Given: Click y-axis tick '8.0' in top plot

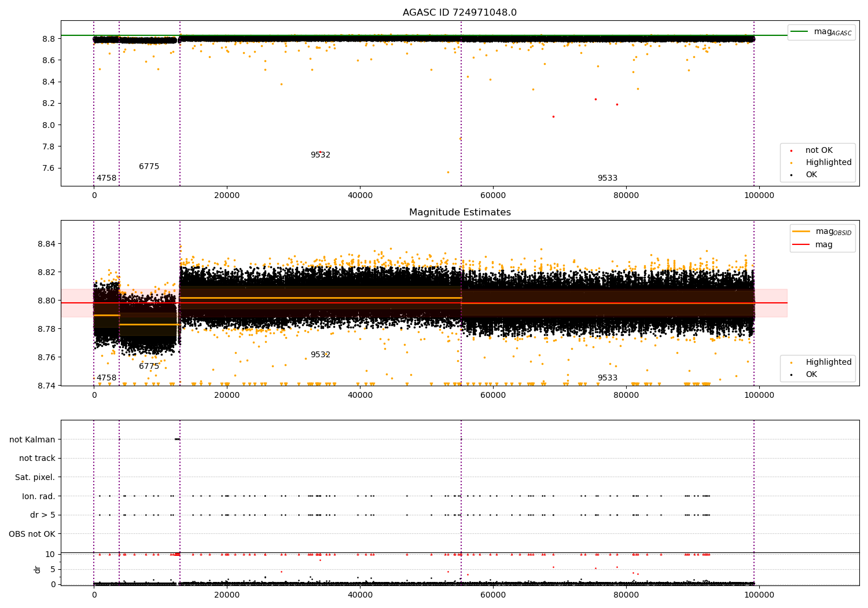Looking at the screenshot, I should pos(49,125).
